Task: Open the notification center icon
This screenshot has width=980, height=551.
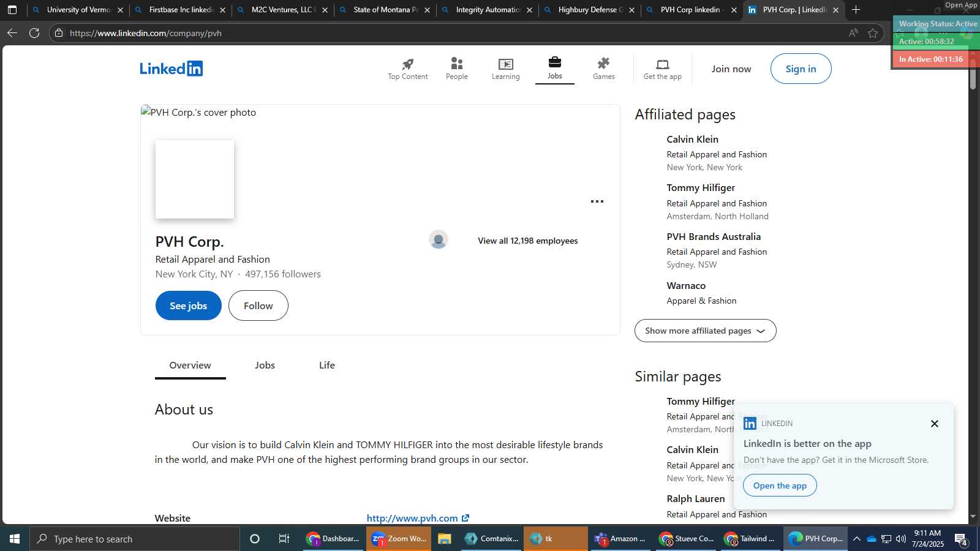Action: click(961, 539)
